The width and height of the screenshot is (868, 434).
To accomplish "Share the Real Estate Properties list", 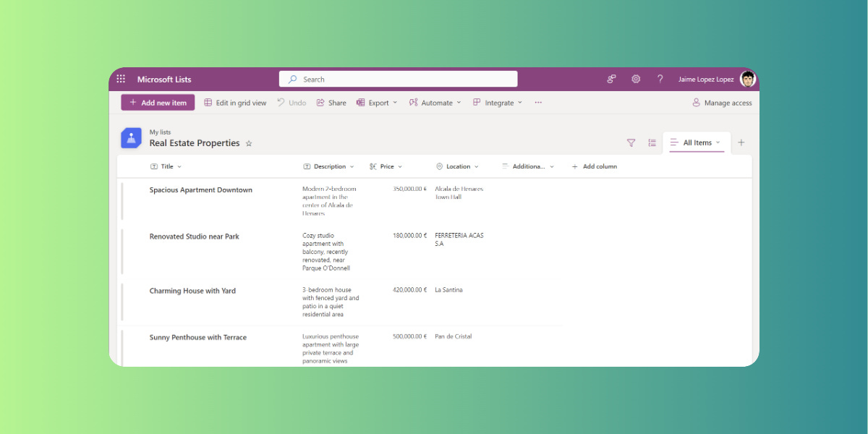I will coord(331,102).
